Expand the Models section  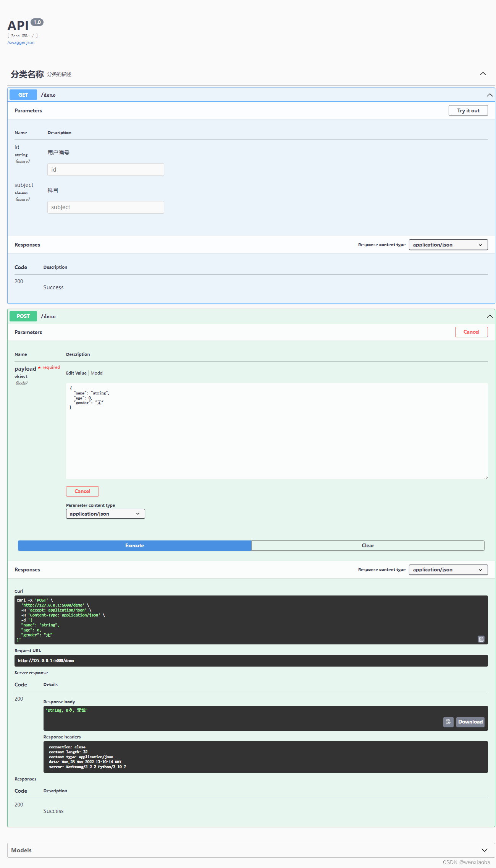(x=484, y=850)
